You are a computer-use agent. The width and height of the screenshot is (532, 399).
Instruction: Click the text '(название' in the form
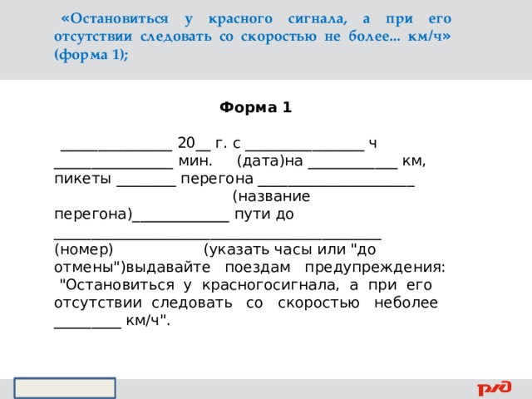pyautogui.click(x=272, y=196)
